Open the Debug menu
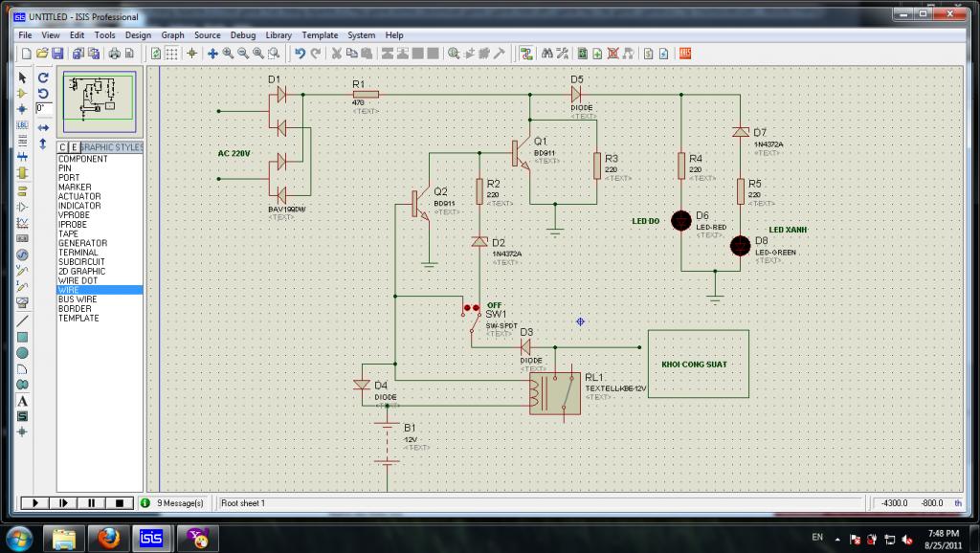 (241, 35)
